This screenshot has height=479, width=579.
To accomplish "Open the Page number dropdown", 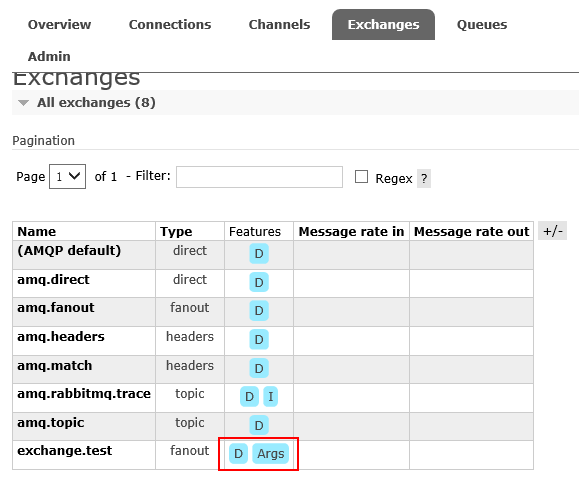I will [68, 177].
